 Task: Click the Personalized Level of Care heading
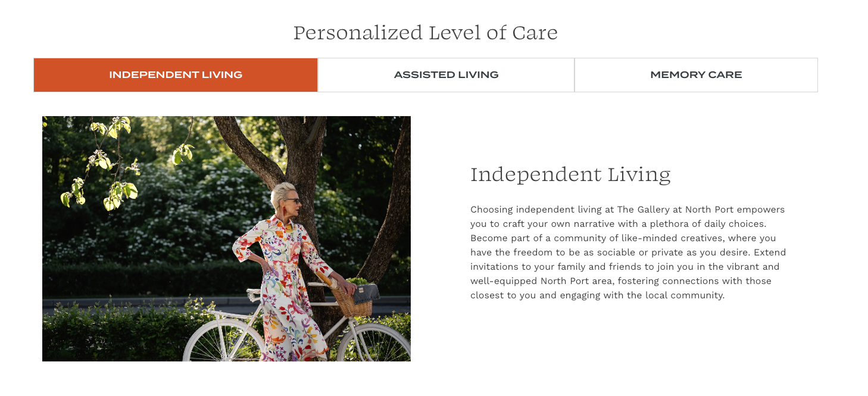pos(426,33)
